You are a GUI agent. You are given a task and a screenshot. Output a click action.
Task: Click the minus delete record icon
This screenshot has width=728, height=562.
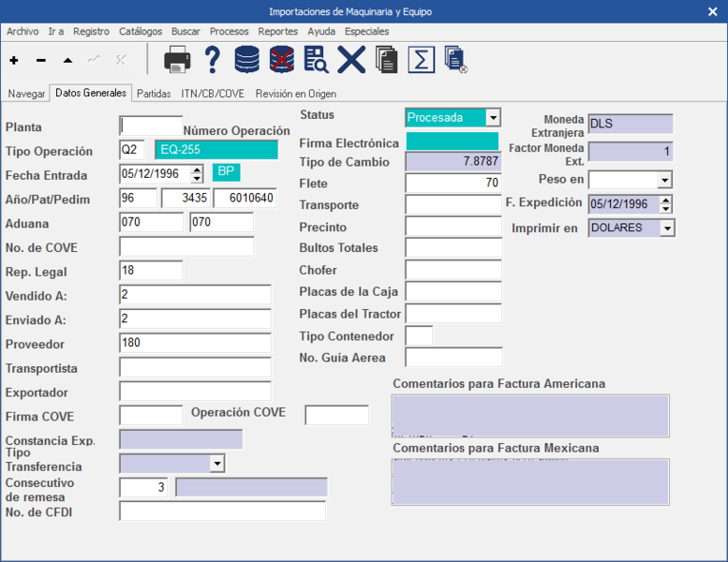pos(41,60)
